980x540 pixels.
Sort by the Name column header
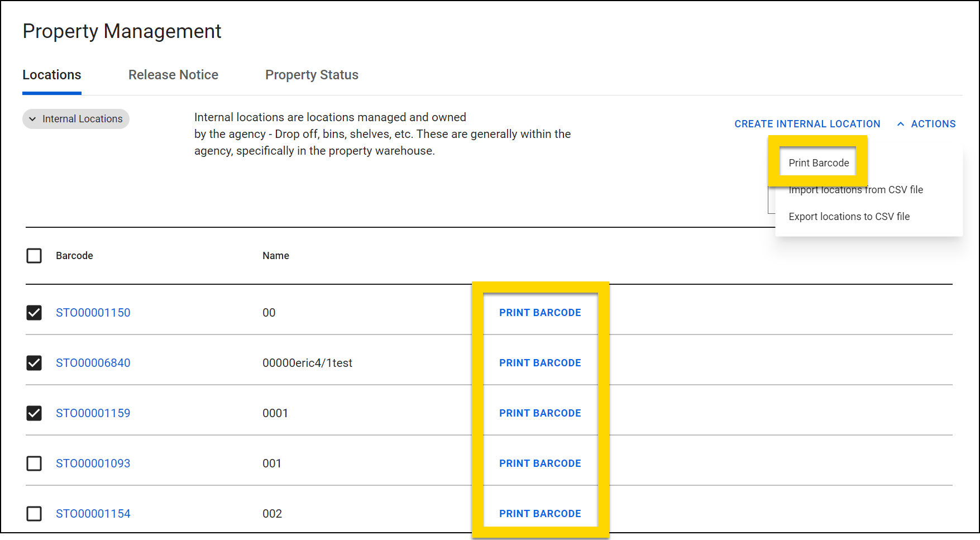(x=276, y=256)
